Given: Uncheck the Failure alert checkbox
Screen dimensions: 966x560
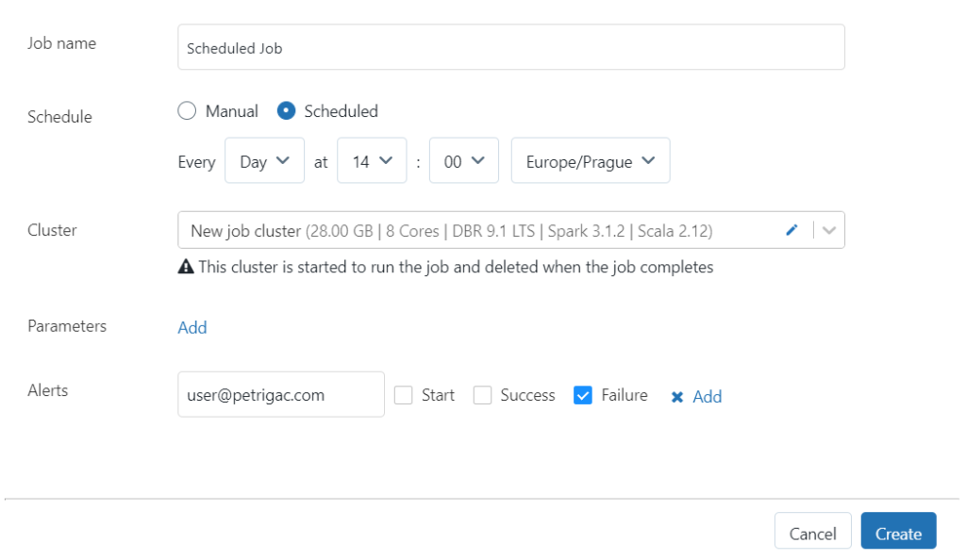Looking at the screenshot, I should (583, 396).
